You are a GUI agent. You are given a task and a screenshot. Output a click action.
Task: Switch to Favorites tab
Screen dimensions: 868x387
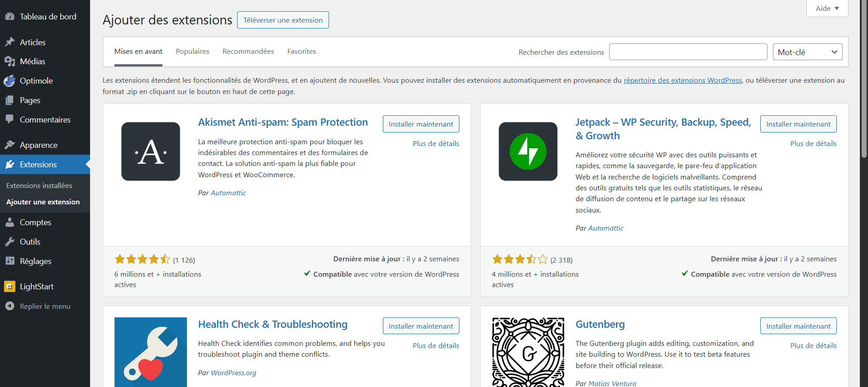[302, 52]
